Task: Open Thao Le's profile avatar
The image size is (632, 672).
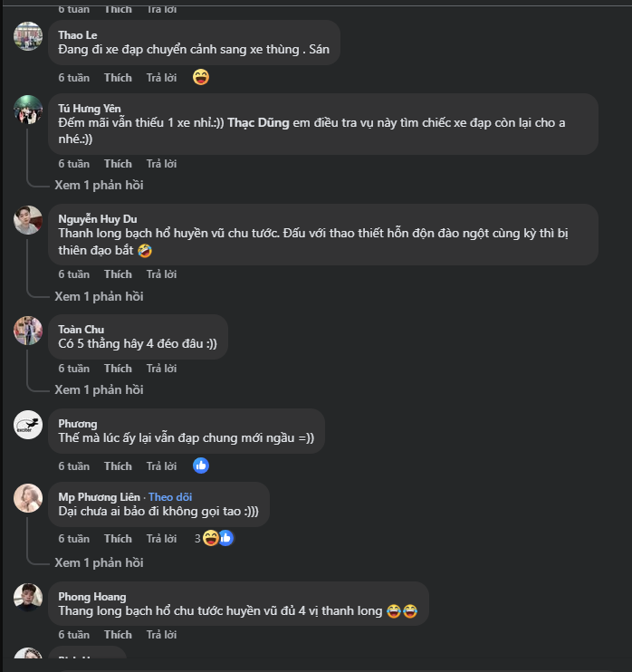Action: click(x=28, y=36)
